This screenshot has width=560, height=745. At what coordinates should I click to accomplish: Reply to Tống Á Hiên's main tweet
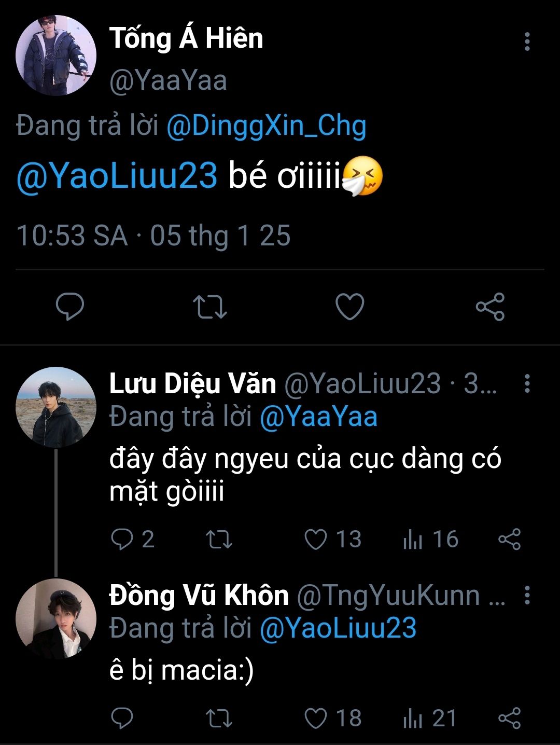pyautogui.click(x=70, y=306)
